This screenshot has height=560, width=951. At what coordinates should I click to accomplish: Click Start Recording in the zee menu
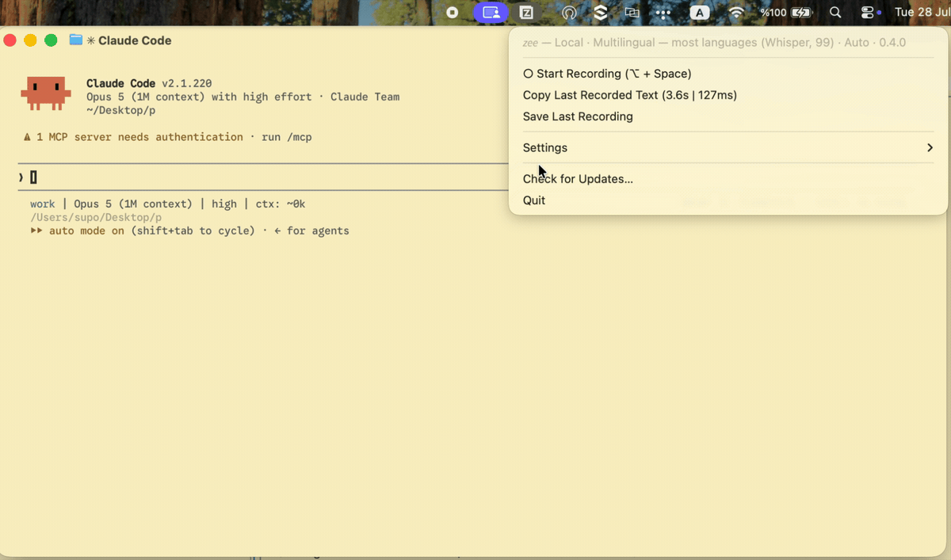(607, 74)
